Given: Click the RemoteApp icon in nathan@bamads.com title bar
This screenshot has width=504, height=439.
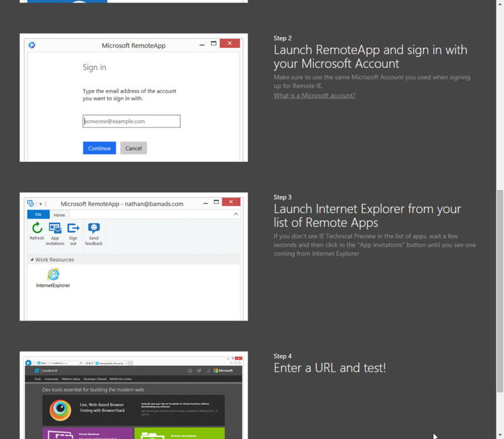Looking at the screenshot, I should (30, 203).
